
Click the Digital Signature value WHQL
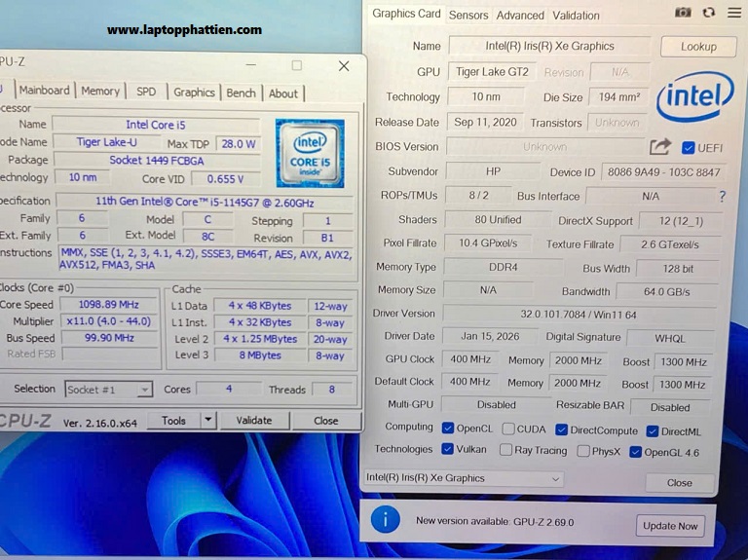(x=670, y=338)
